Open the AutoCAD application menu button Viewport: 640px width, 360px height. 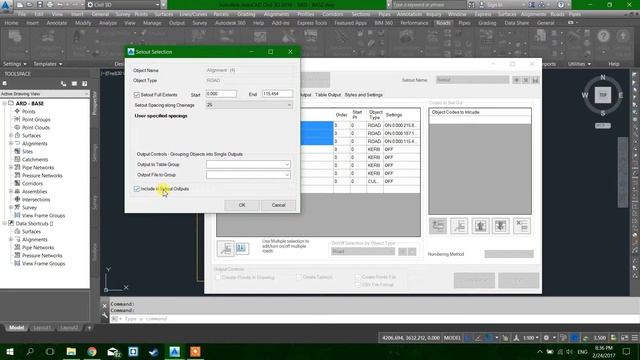pyautogui.click(x=6, y=6)
